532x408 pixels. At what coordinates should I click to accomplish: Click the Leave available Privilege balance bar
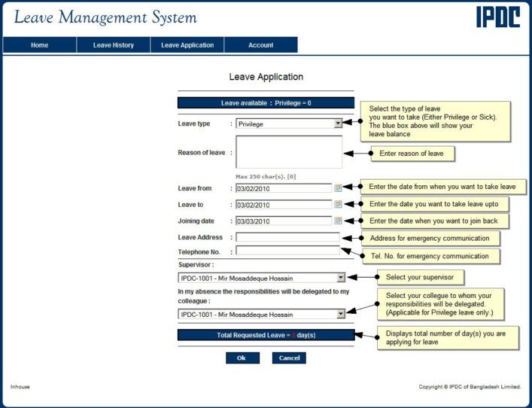pyautogui.click(x=266, y=103)
